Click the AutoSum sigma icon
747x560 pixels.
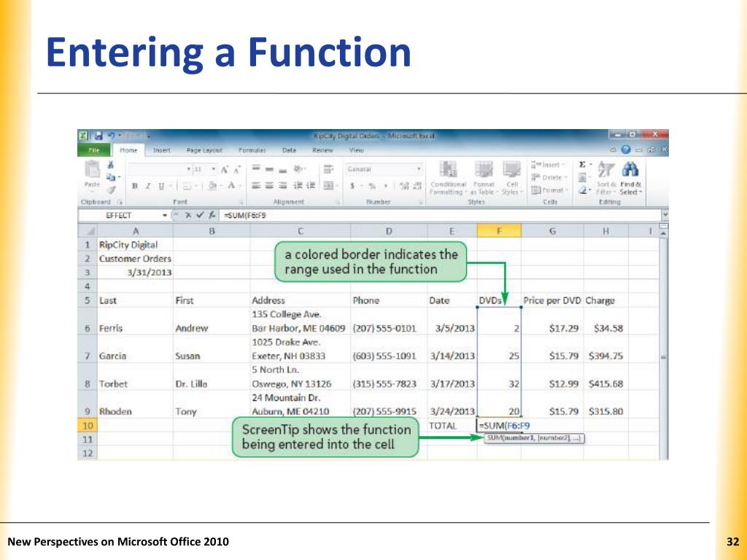(x=582, y=164)
